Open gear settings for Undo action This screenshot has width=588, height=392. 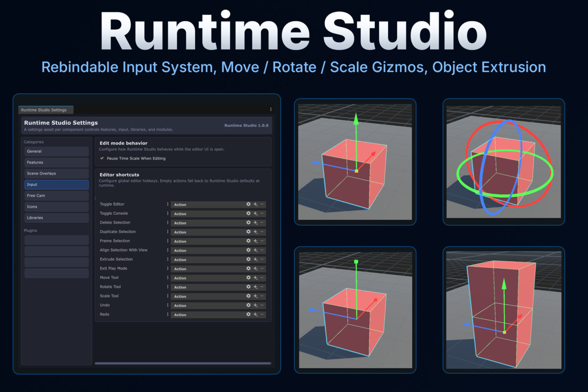click(248, 305)
